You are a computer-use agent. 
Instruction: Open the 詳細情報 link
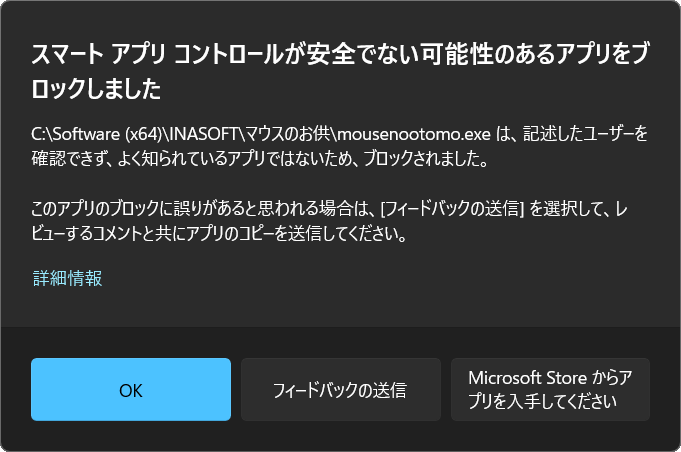click(67, 278)
